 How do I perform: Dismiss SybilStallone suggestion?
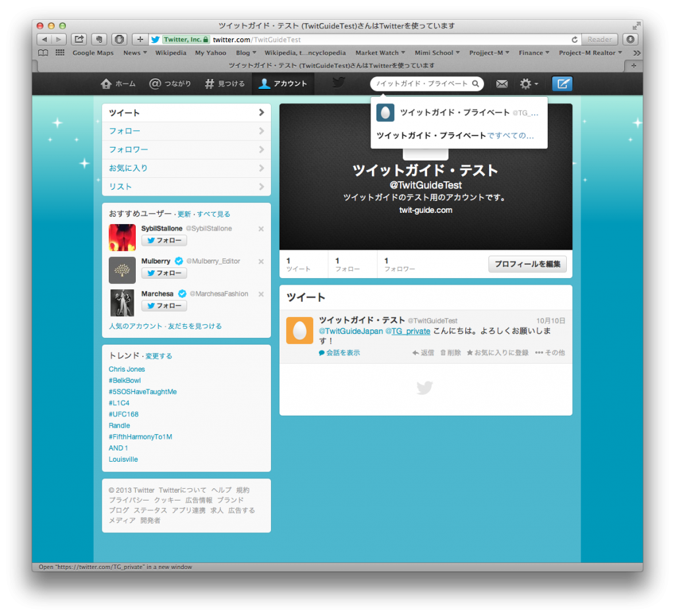point(261,229)
